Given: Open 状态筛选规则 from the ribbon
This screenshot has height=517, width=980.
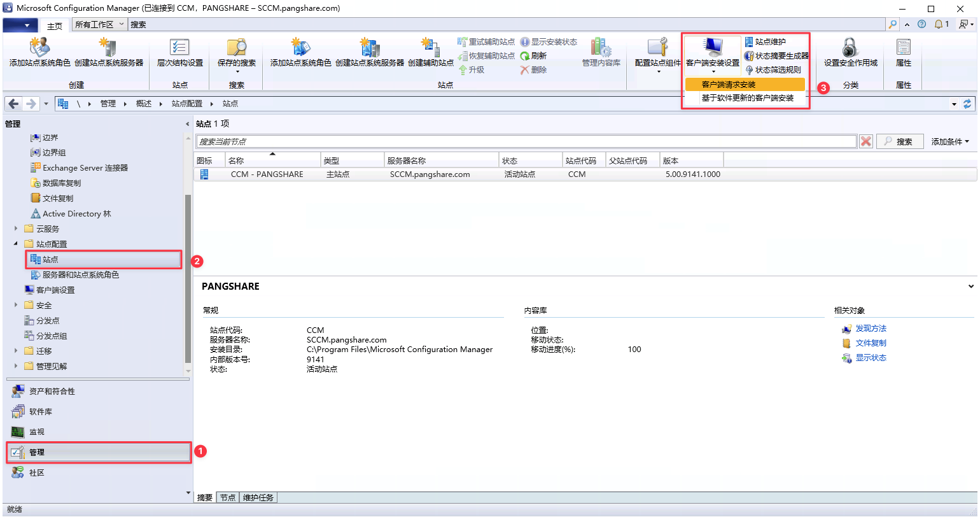Looking at the screenshot, I should coord(773,69).
